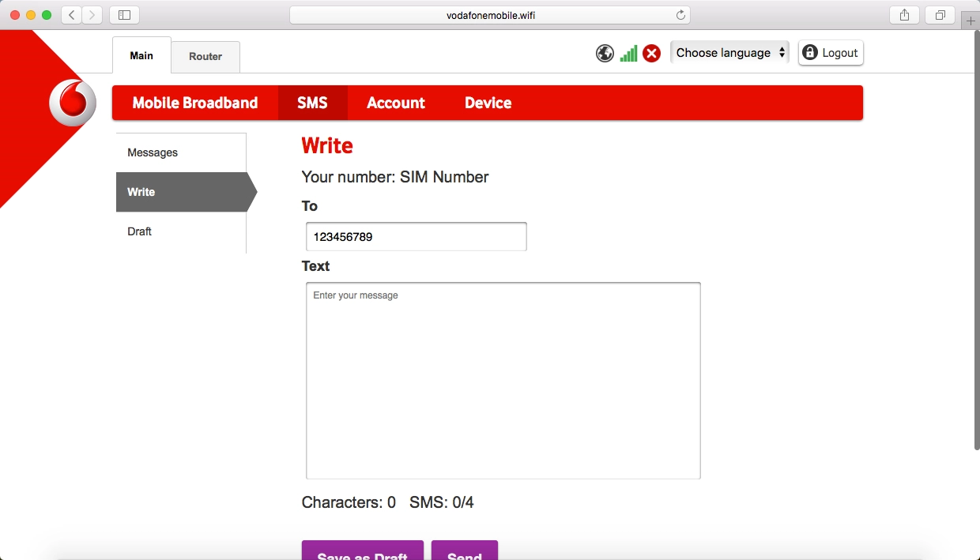Switch to the Router tab
This screenshot has width=980, height=560.
coord(205,56)
